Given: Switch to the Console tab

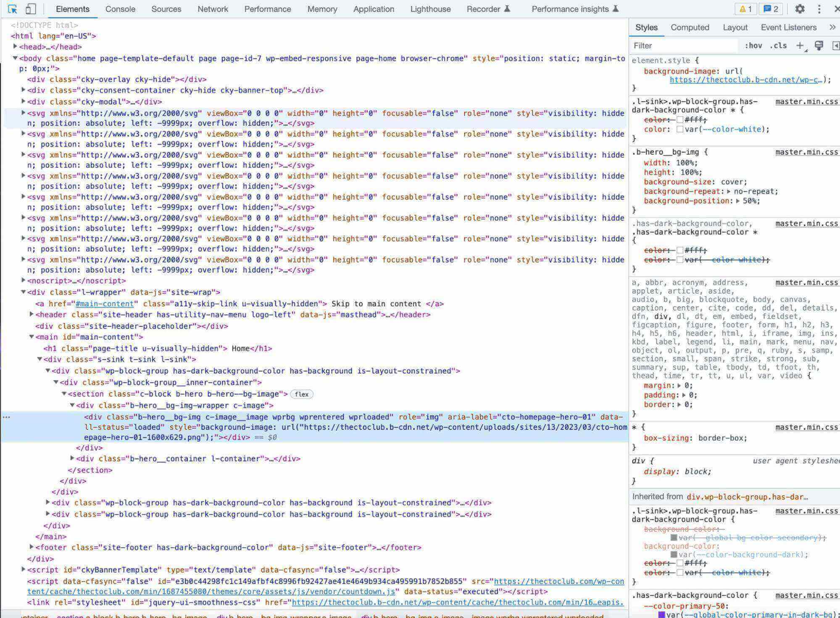Looking at the screenshot, I should [120, 9].
